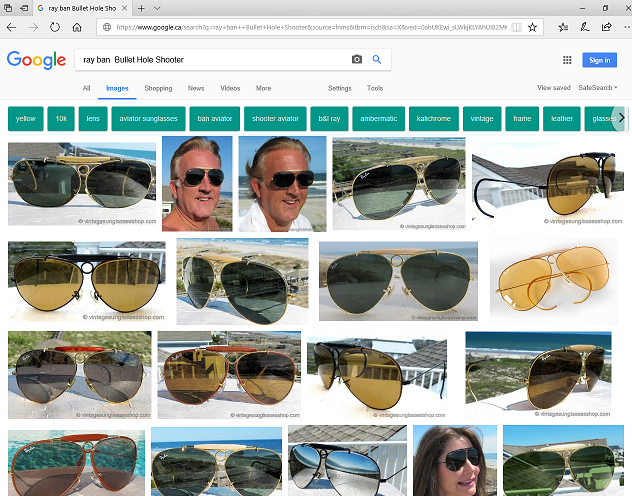
Task: Click the View saved link
Action: coord(553,87)
